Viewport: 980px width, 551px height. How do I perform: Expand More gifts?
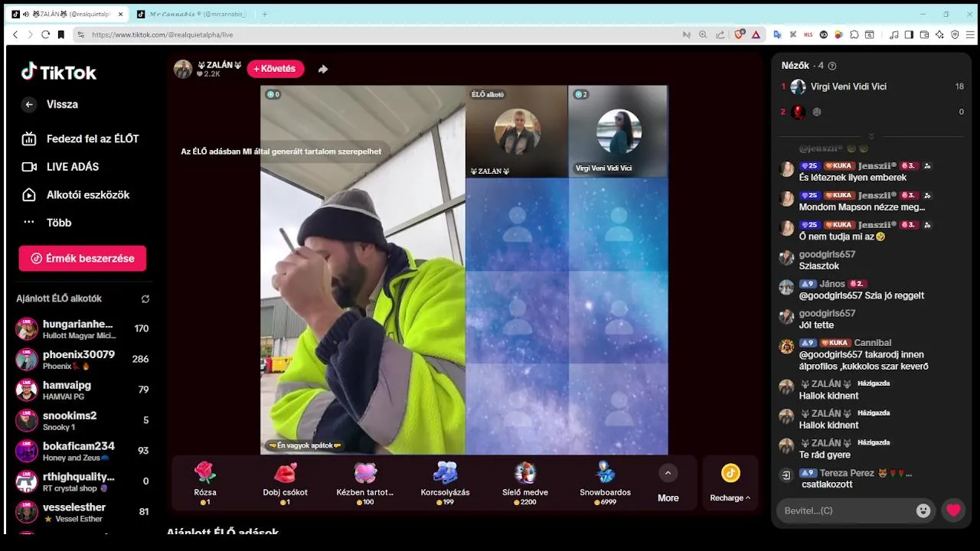[x=668, y=484]
